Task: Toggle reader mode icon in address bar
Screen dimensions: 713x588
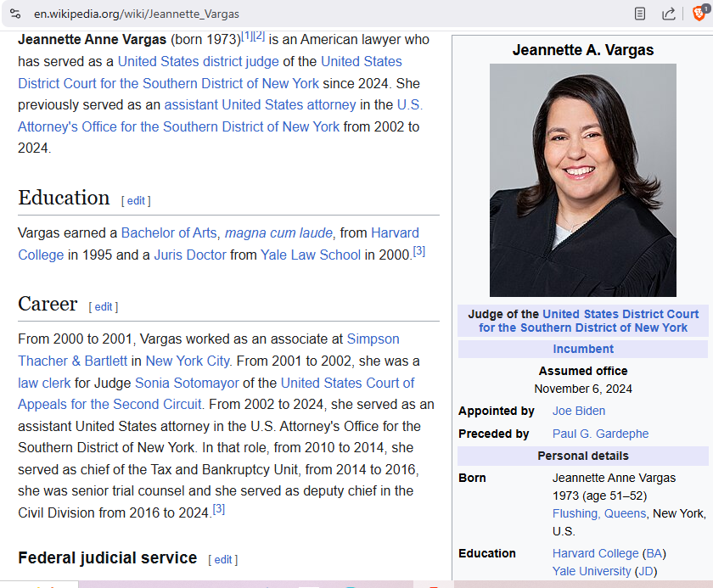Action: click(639, 14)
